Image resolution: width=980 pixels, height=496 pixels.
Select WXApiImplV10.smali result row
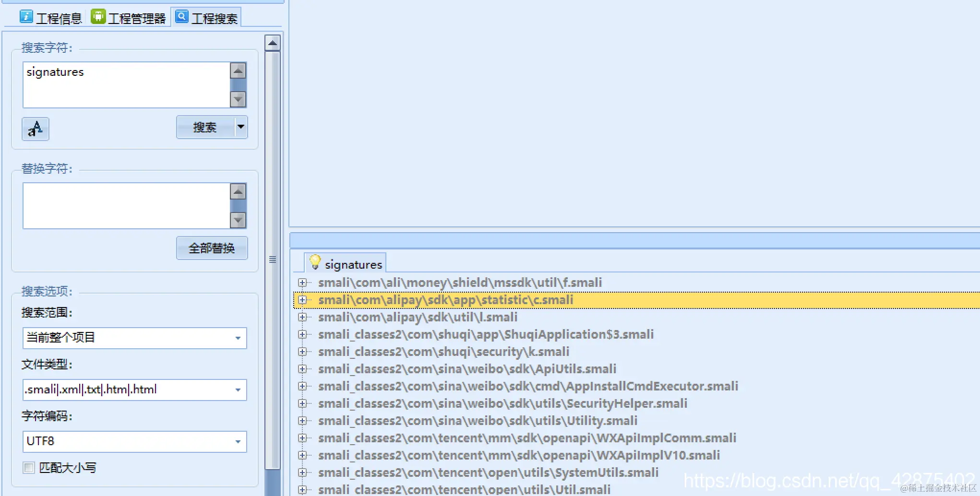519,455
